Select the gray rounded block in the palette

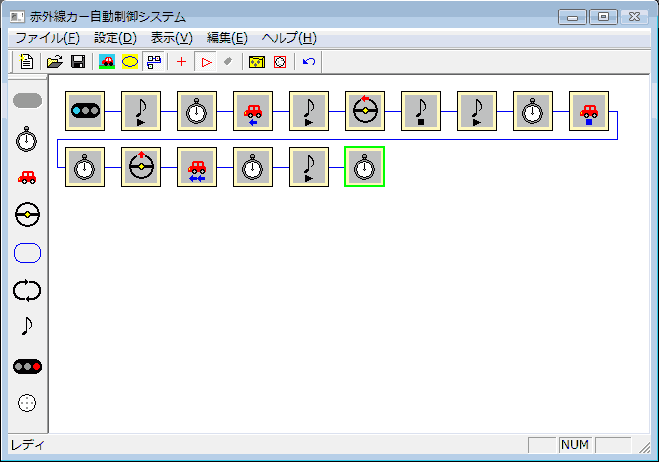point(27,100)
